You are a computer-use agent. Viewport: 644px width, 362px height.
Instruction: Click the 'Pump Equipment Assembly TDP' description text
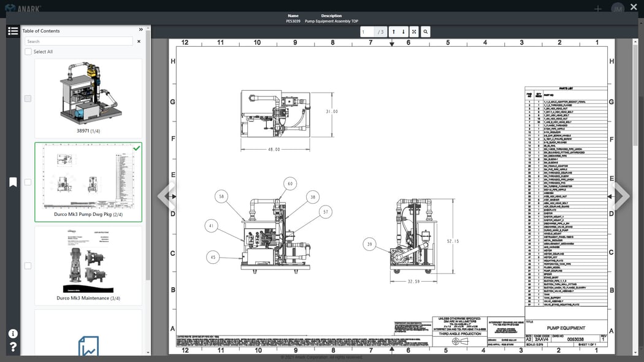(x=331, y=21)
